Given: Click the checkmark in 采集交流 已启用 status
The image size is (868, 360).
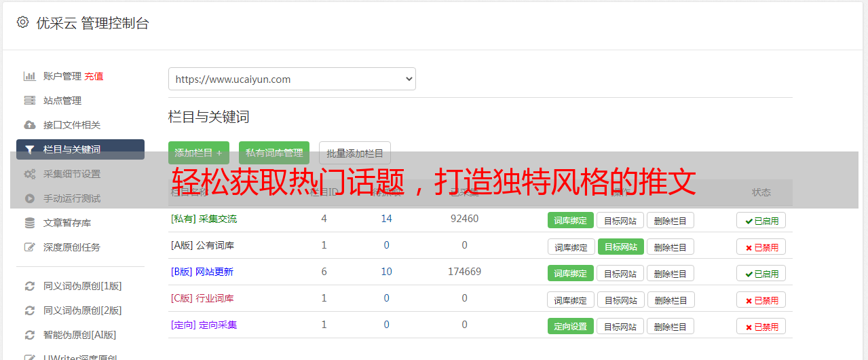Looking at the screenshot, I should pyautogui.click(x=749, y=221).
